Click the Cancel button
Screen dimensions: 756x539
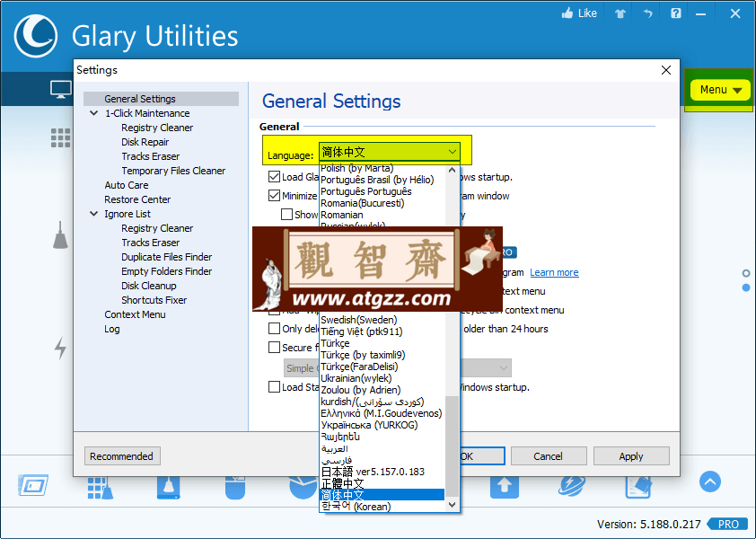549,456
